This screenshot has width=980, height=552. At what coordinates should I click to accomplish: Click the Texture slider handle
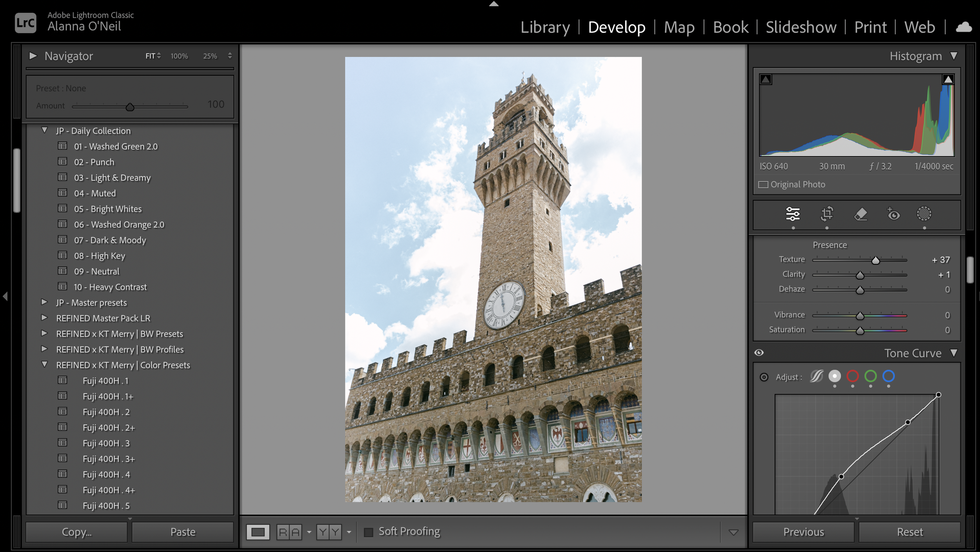pyautogui.click(x=875, y=260)
